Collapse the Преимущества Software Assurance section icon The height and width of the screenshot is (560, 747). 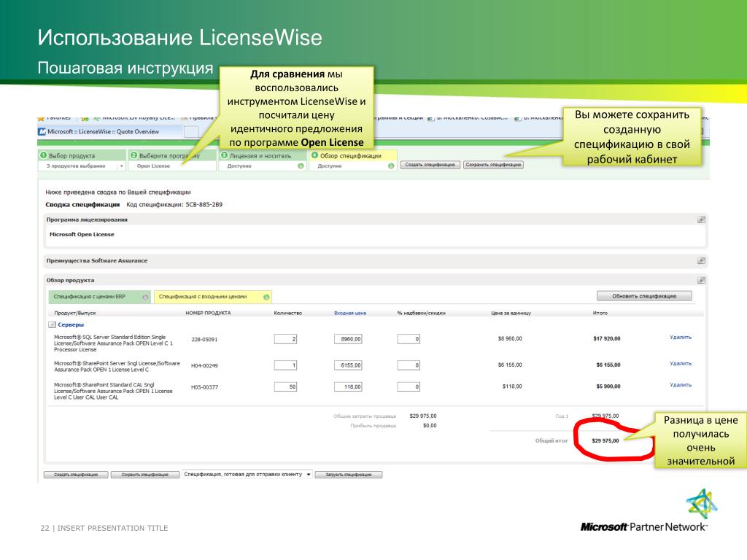coord(701,260)
